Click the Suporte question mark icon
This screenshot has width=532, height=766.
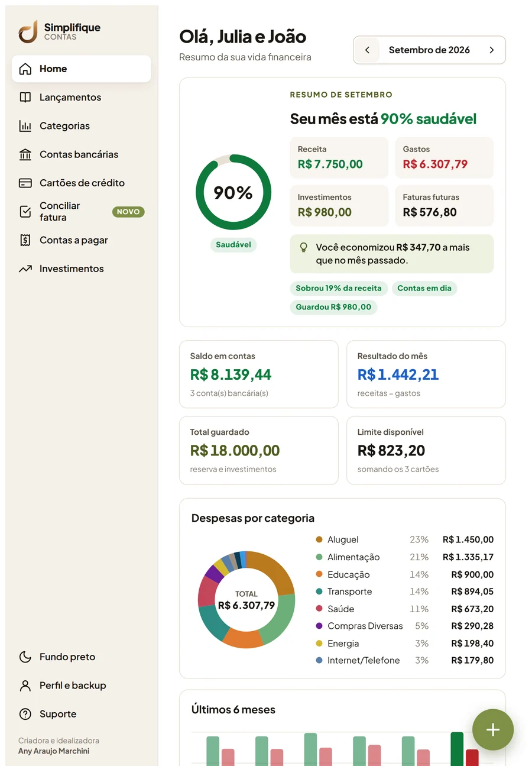tap(25, 714)
